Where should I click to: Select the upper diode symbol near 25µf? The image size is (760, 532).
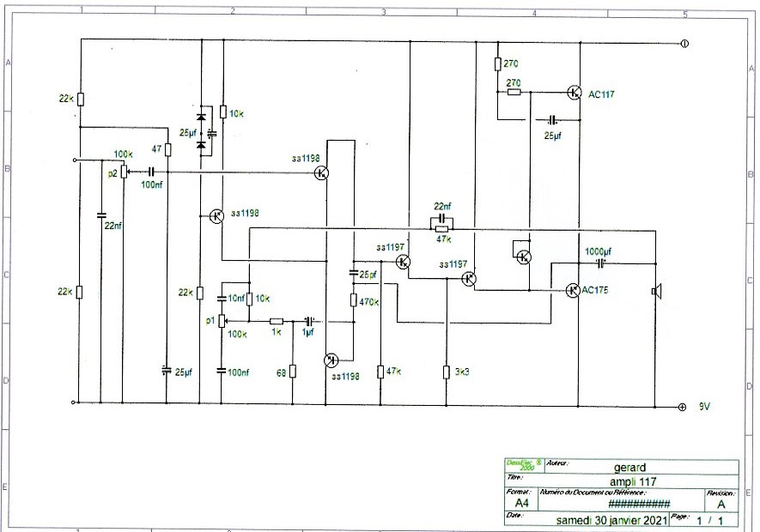point(201,117)
